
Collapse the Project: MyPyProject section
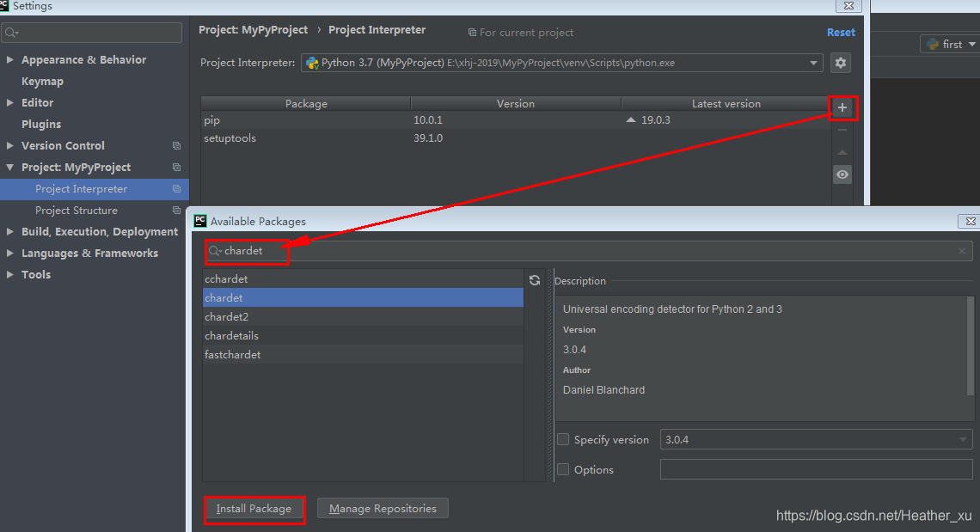(x=10, y=167)
